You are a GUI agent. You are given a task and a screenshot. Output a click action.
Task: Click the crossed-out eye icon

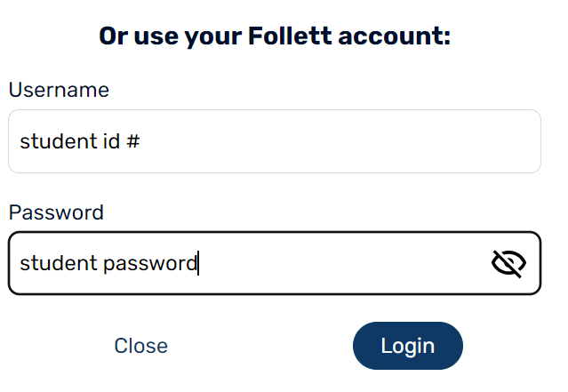coord(508,263)
